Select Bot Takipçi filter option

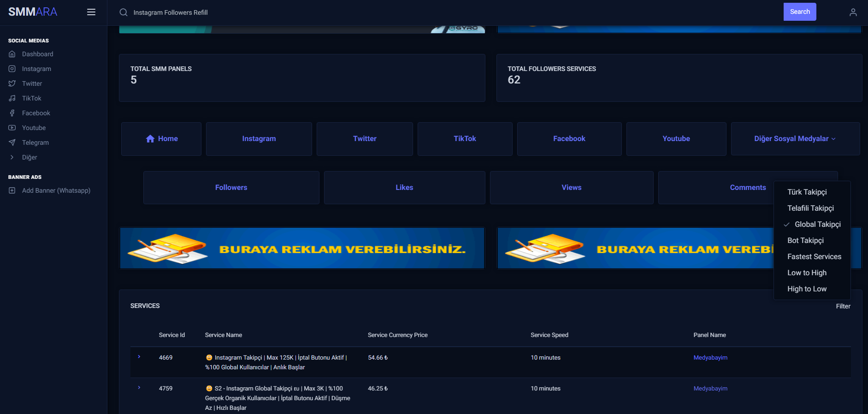pos(805,241)
